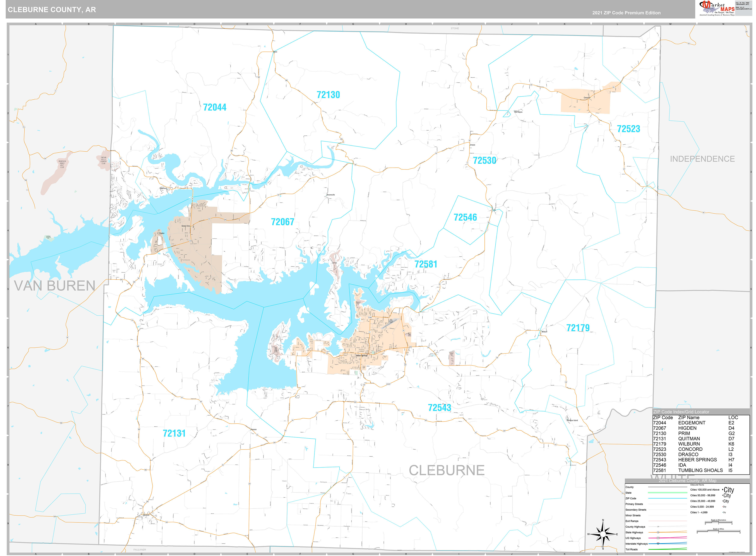Click HEBER SPRINGS in the ZIP index
This screenshot has height=556, width=756.
pyautogui.click(x=697, y=460)
